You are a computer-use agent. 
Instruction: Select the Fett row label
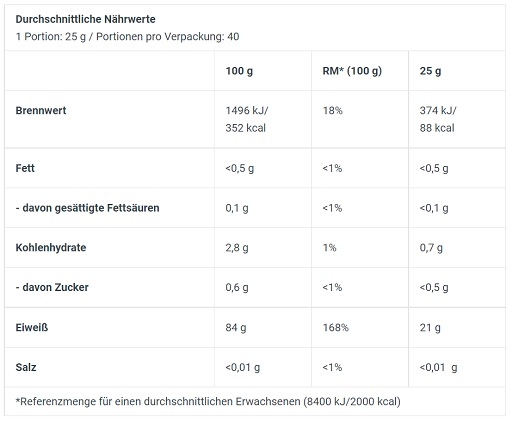(25, 168)
